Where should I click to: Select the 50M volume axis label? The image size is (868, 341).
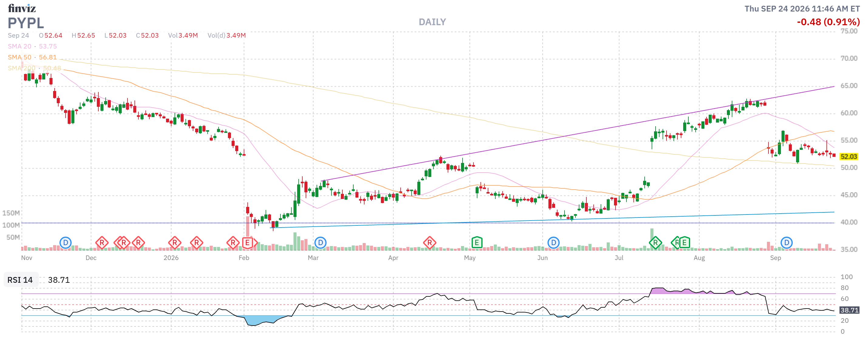[x=13, y=237]
